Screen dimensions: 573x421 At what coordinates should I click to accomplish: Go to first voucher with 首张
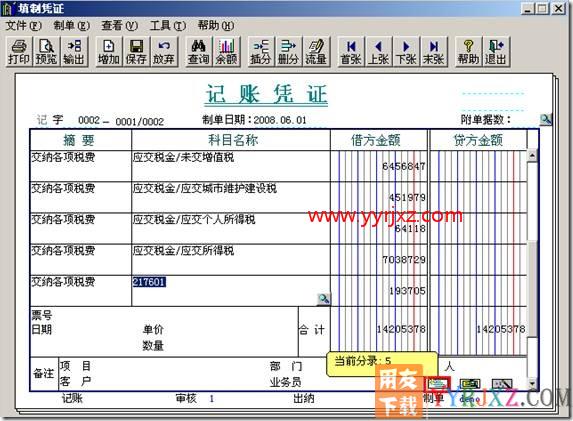pos(351,52)
